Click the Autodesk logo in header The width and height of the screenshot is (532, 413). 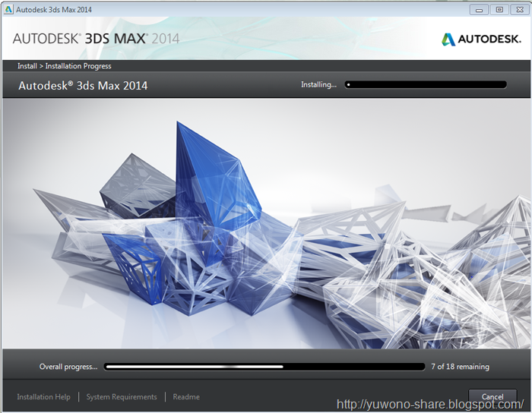point(481,39)
